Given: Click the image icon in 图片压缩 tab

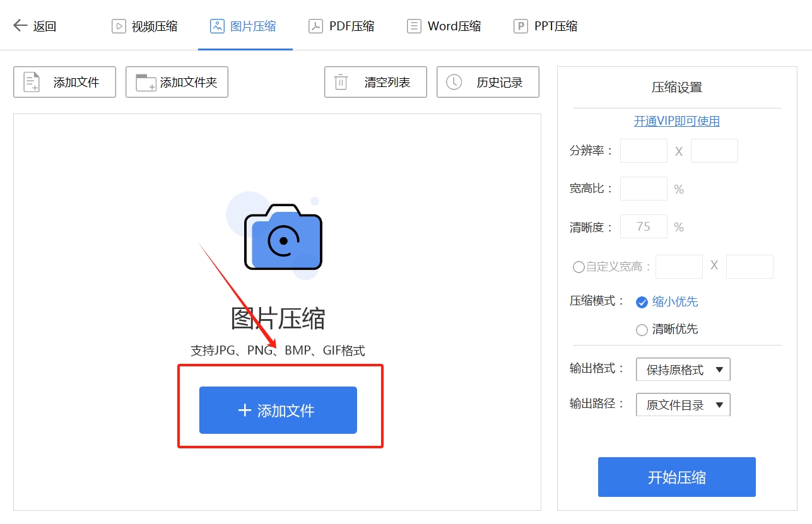Looking at the screenshot, I should (x=217, y=26).
